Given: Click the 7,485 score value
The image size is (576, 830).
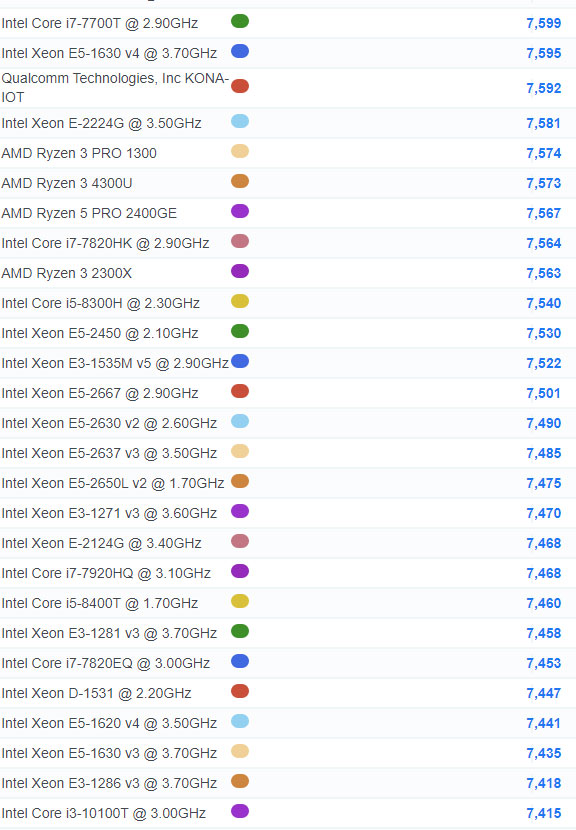Looking at the screenshot, I should (x=544, y=453).
